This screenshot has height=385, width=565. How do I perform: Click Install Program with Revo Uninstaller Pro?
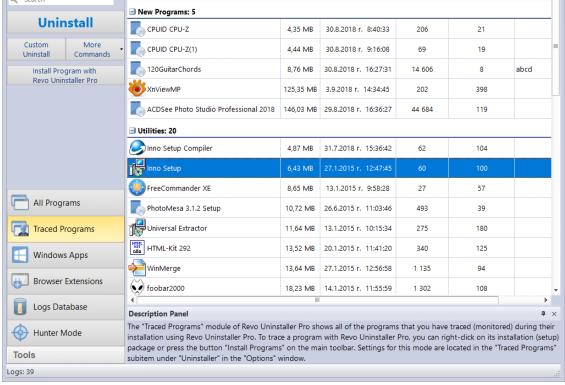(66, 75)
